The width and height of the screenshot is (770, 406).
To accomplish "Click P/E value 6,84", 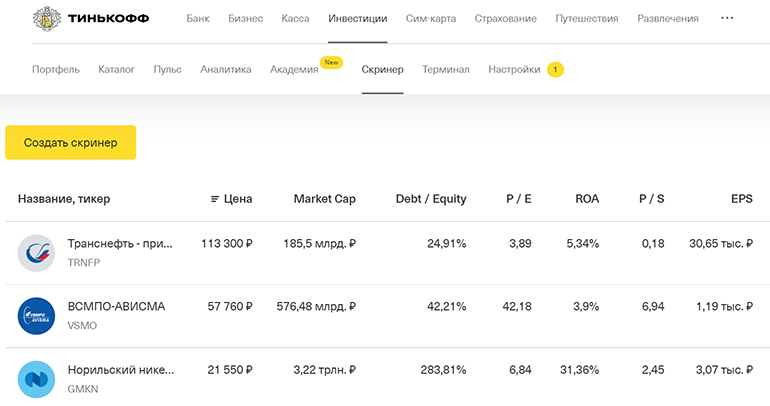I will [520, 370].
